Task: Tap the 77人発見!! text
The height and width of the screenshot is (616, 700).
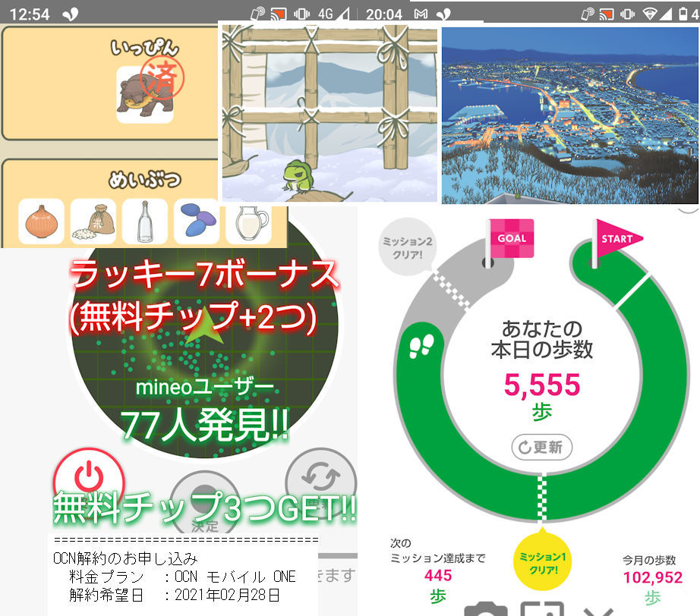Action: coord(204,425)
